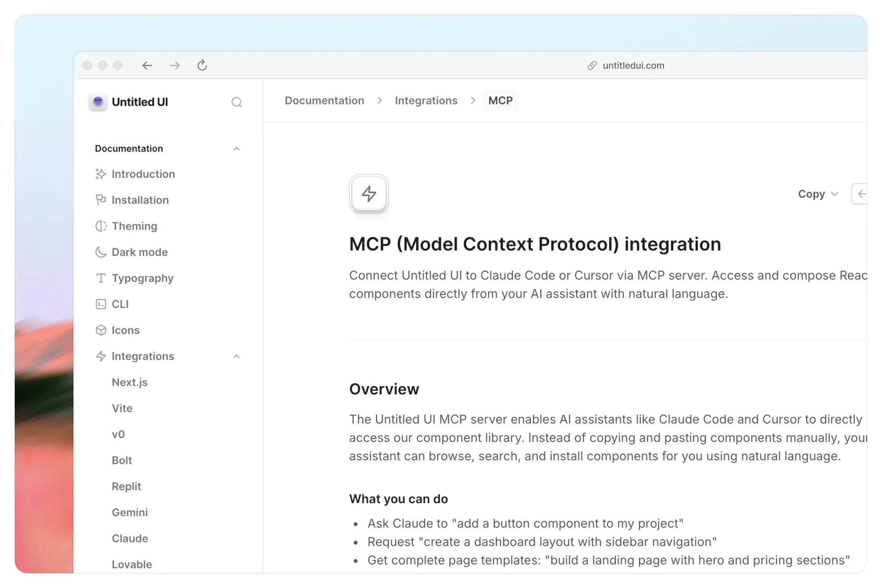Select the Integrations lightning icon
The width and height of the screenshot is (882, 588).
point(102,356)
